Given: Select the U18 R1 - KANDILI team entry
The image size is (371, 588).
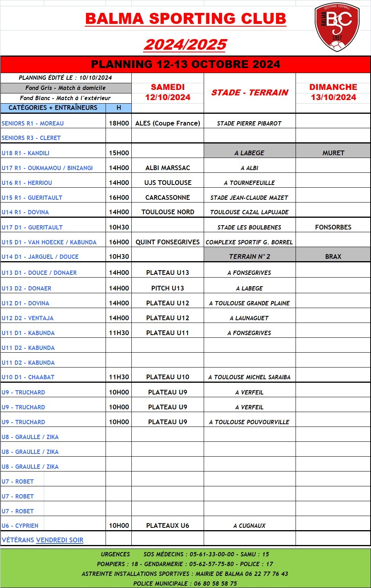Looking at the screenshot, I should 25,153.
